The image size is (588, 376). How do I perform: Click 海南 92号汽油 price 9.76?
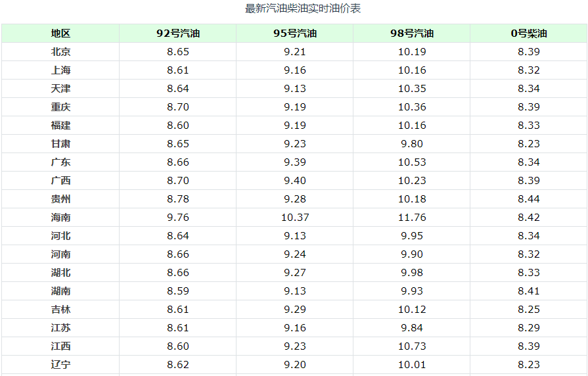[177, 218]
